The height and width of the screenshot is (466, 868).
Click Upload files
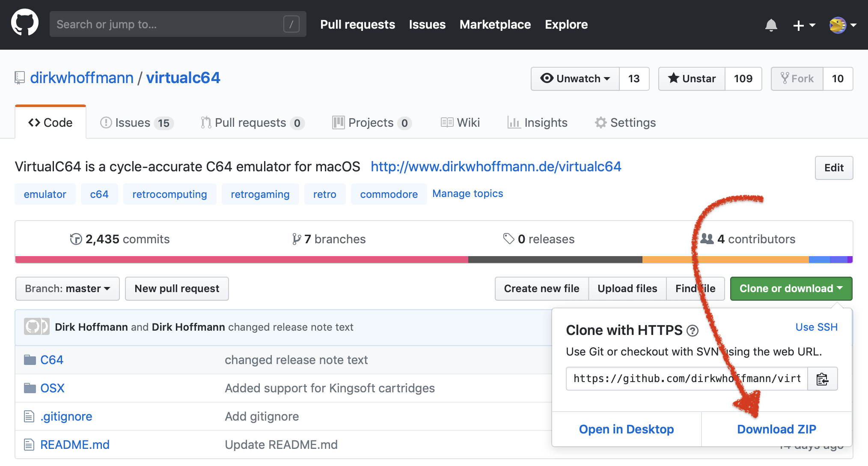[x=627, y=289]
